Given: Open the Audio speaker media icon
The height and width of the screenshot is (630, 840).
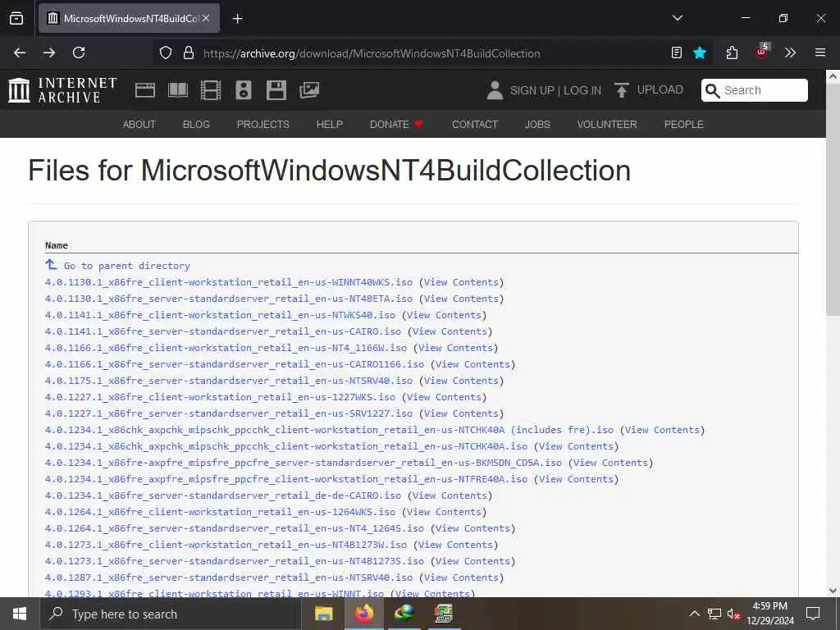Looking at the screenshot, I should point(243,90).
